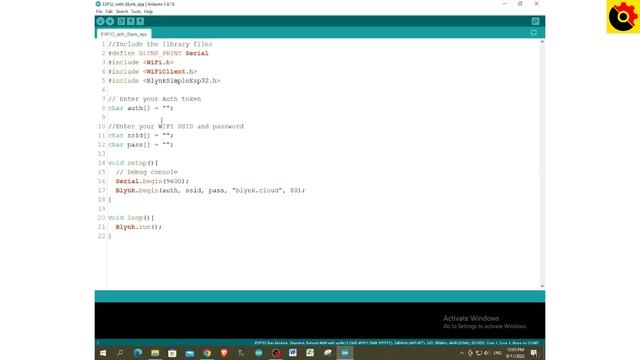
Task: Open the Help menu
Action: point(148,11)
